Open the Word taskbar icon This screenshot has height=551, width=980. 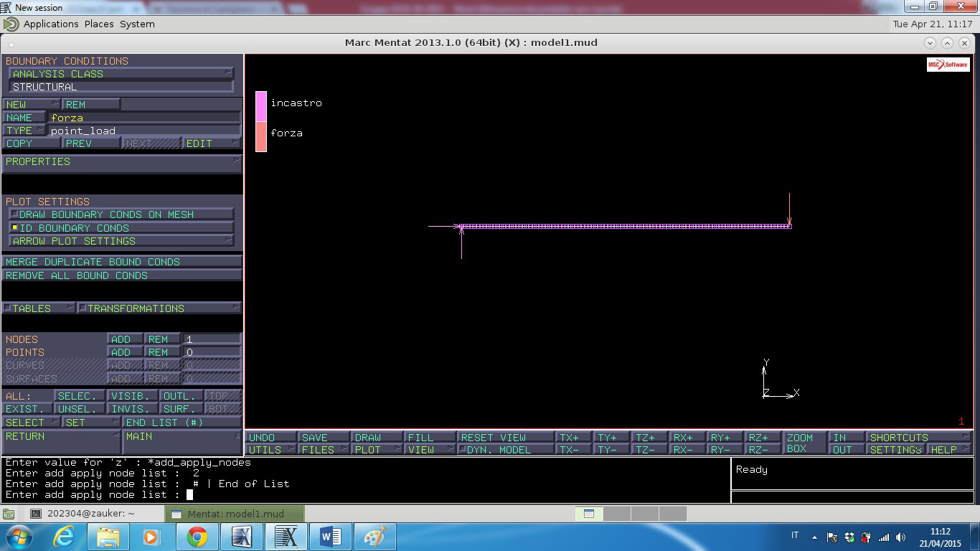point(331,537)
